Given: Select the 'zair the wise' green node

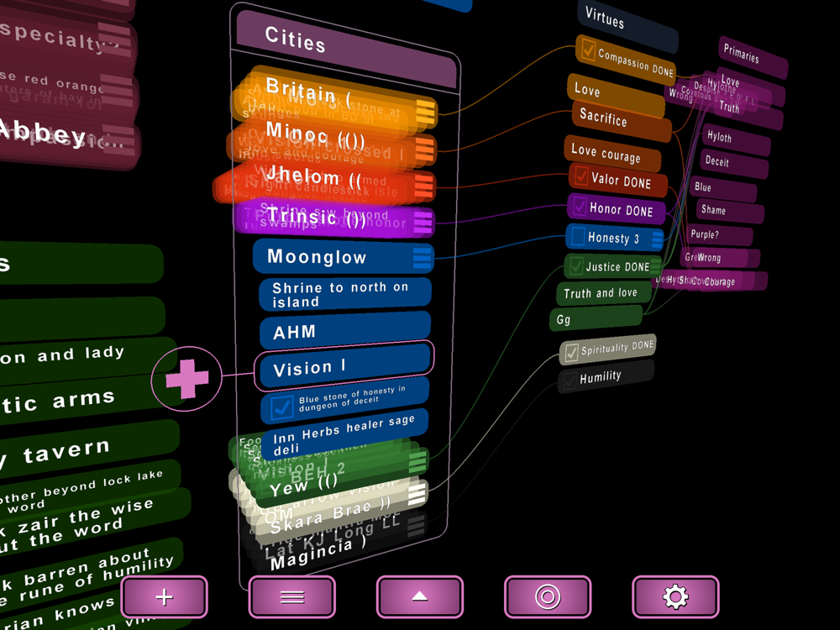Looking at the screenshot, I should click(x=96, y=522).
